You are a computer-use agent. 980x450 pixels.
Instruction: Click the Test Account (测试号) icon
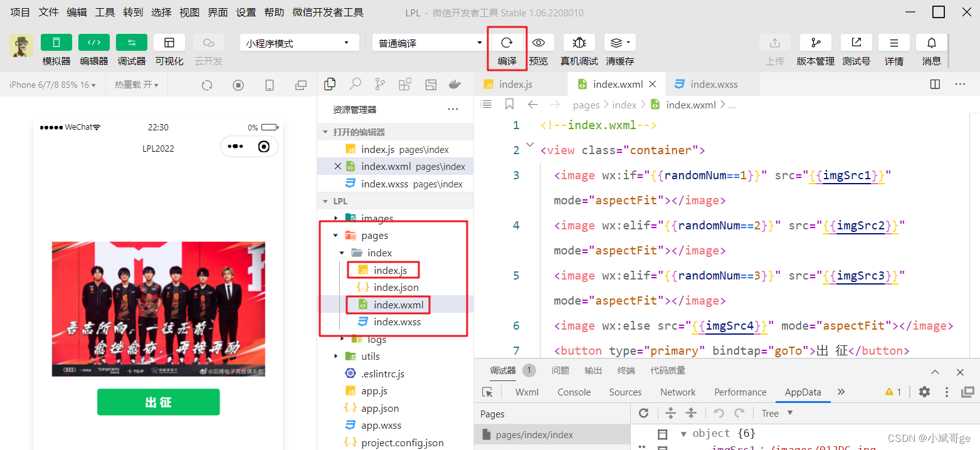(x=856, y=43)
